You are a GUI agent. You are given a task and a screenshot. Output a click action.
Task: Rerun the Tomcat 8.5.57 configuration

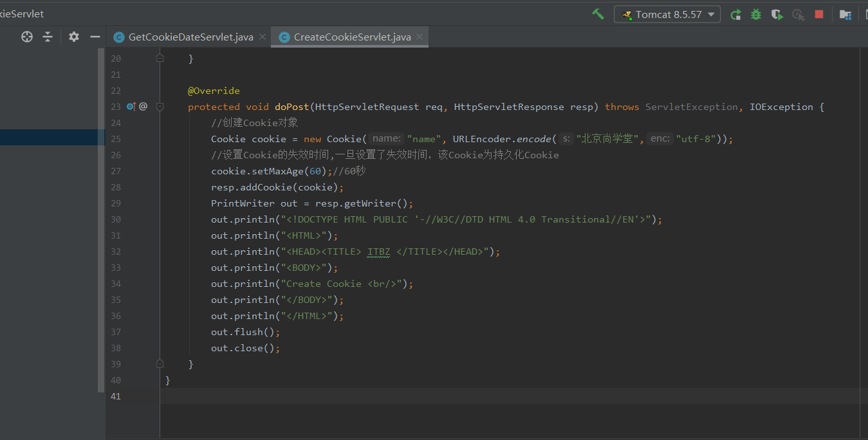tap(735, 14)
